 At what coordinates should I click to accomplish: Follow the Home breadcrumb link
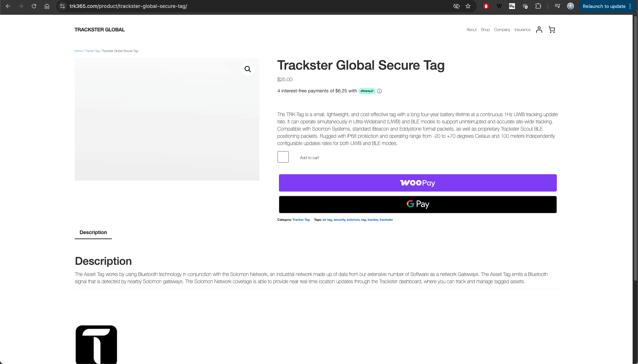pyautogui.click(x=78, y=51)
